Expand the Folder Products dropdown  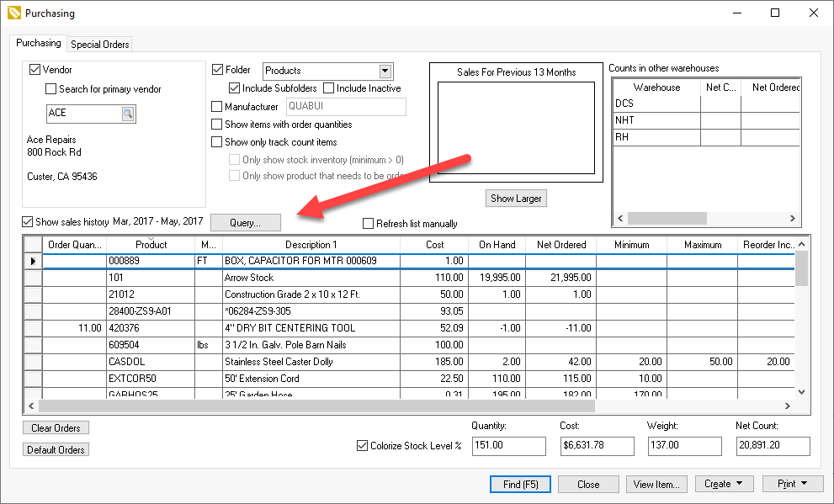click(385, 72)
